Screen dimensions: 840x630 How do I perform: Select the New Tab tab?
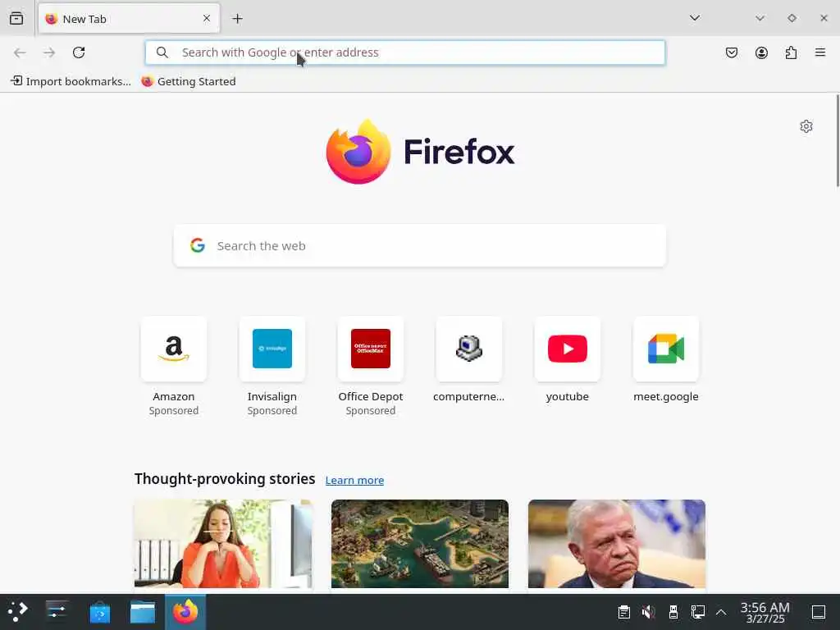coord(129,19)
